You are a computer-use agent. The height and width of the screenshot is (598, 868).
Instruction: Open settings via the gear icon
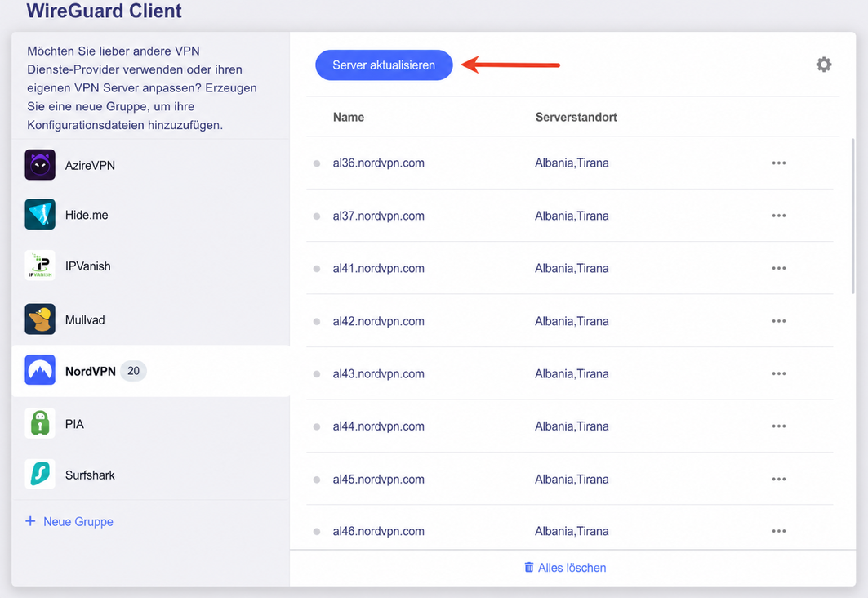click(x=824, y=65)
